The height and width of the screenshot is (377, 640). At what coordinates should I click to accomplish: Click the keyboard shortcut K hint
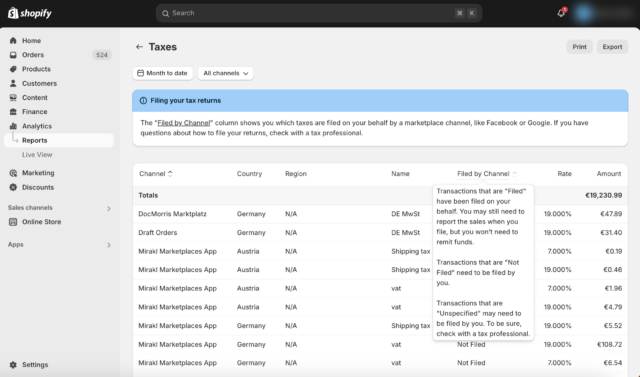pos(472,13)
